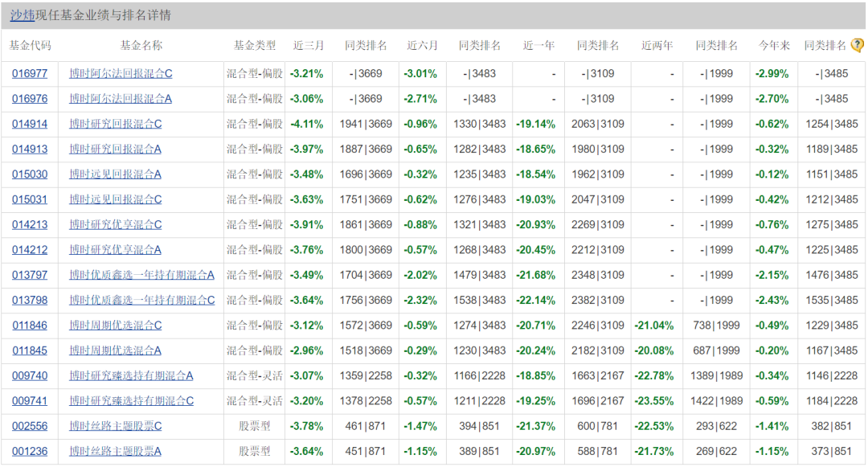
Task: Open 博时优质鑫选一年持有期混合A fund page
Action: click(141, 275)
